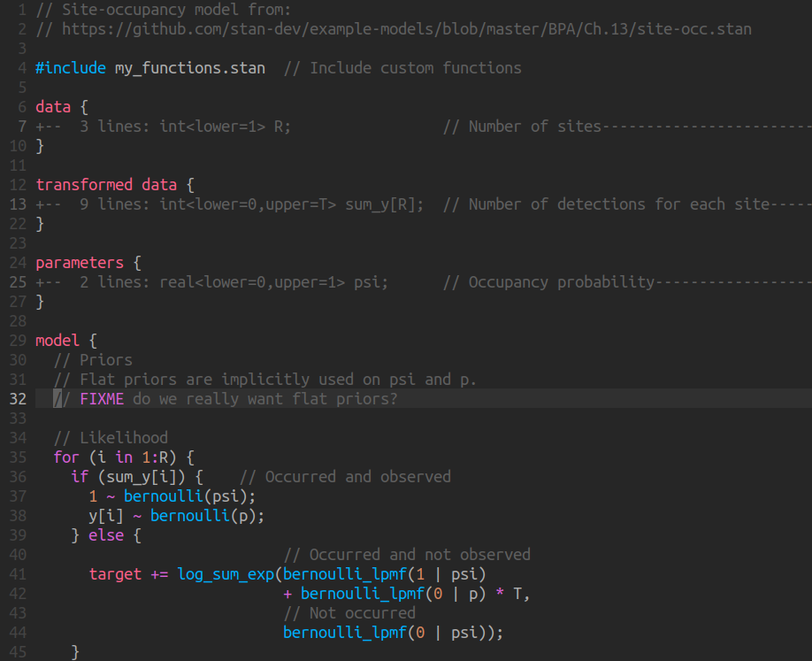Click 'my_functions.stan' file name
The width and height of the screenshot is (812, 661).
pyautogui.click(x=190, y=68)
